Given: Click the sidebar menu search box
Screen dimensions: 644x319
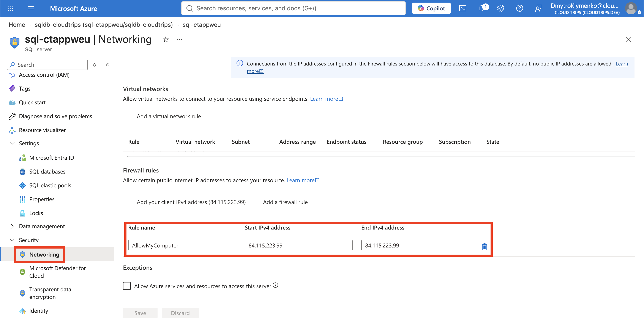Looking at the screenshot, I should [47, 65].
